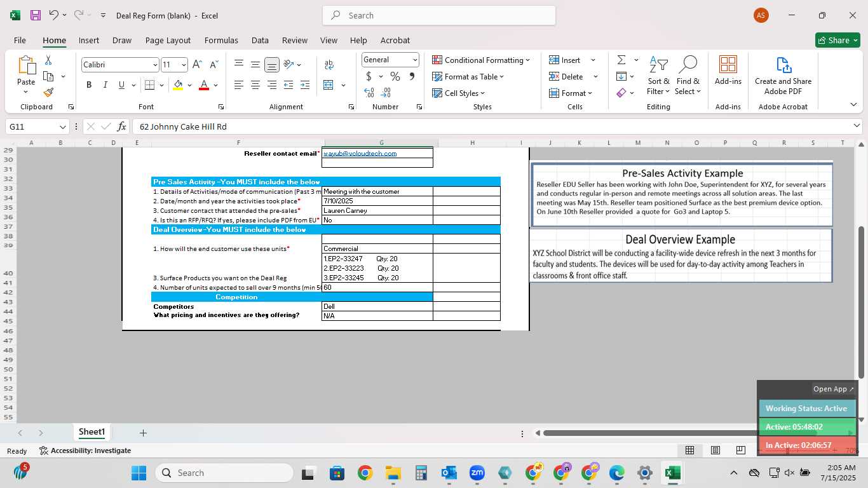
Task: Click the Add-ins button
Action: coord(728,71)
